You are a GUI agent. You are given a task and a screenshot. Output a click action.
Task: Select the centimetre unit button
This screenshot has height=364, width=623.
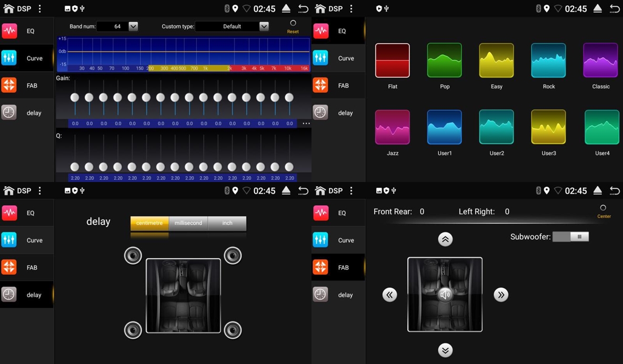pyautogui.click(x=149, y=223)
